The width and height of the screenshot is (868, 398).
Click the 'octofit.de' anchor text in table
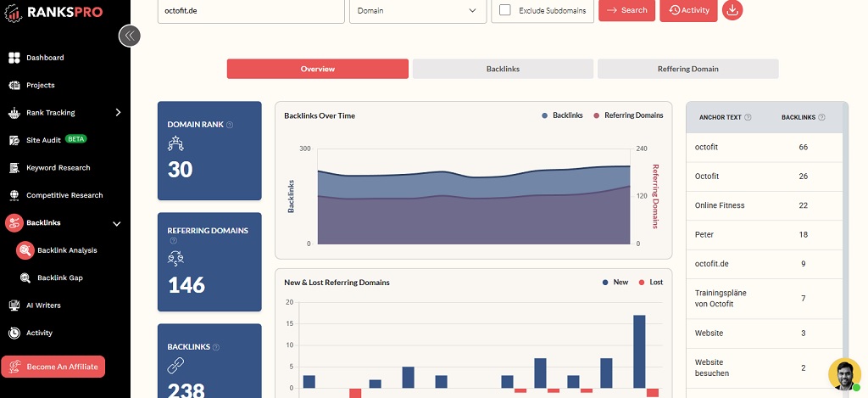click(x=711, y=264)
